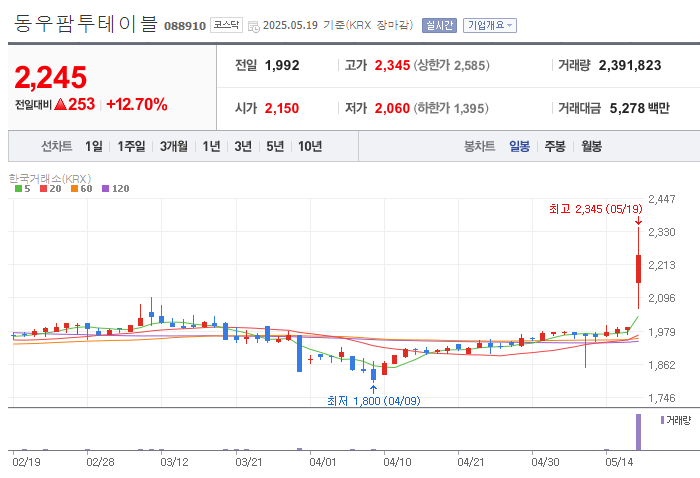This screenshot has height=478, width=700.
Task: Switch to 주봉 candle chart
Action: tap(555, 146)
